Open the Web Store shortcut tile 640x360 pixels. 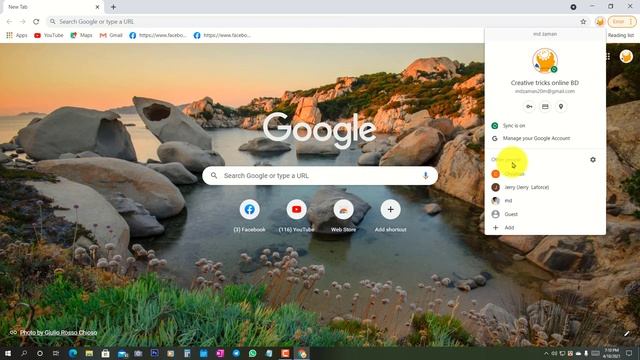pos(343,216)
